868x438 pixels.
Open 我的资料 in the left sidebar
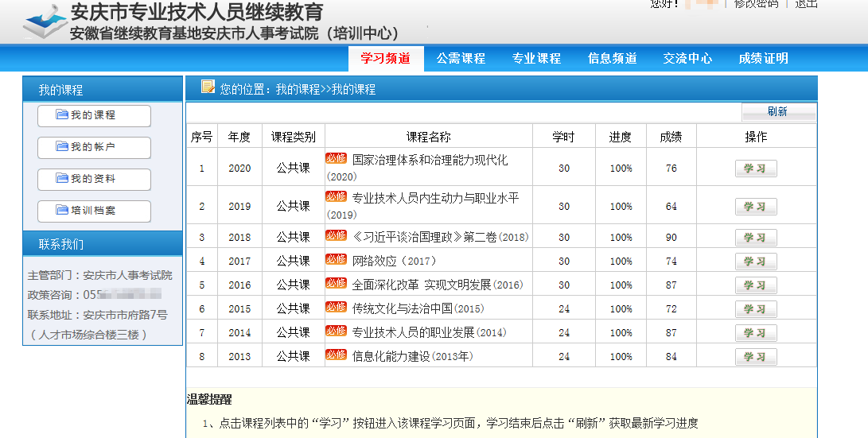coord(94,179)
